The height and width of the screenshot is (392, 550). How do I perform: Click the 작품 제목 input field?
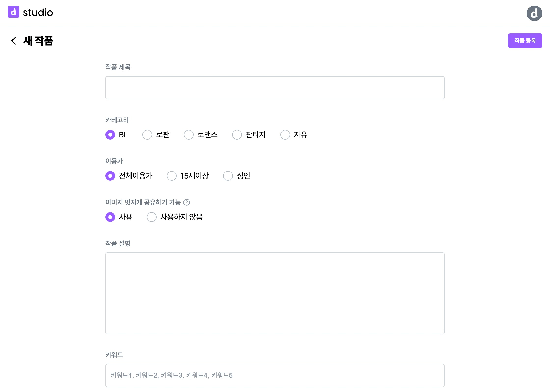click(275, 88)
